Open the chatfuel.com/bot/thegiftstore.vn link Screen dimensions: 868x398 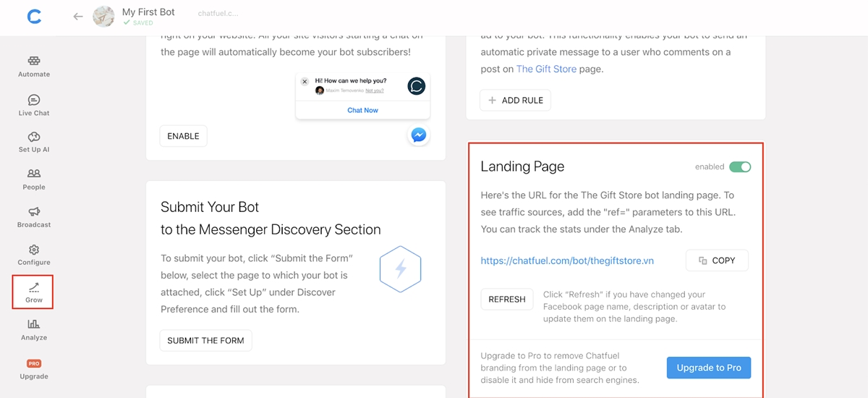coord(567,261)
